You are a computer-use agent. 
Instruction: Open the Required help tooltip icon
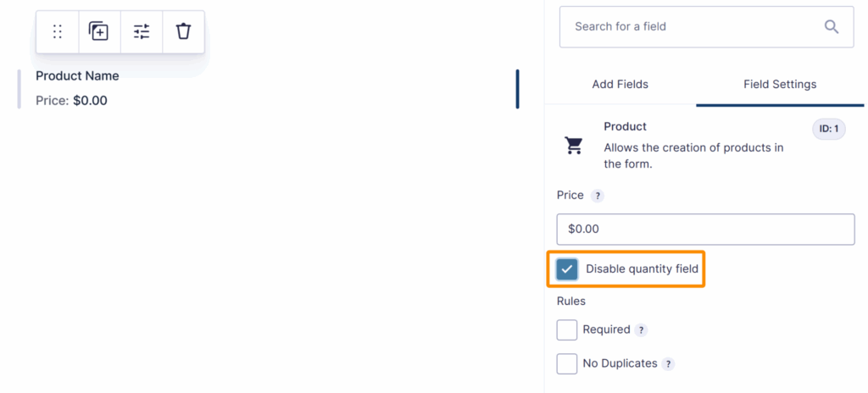coord(642,330)
